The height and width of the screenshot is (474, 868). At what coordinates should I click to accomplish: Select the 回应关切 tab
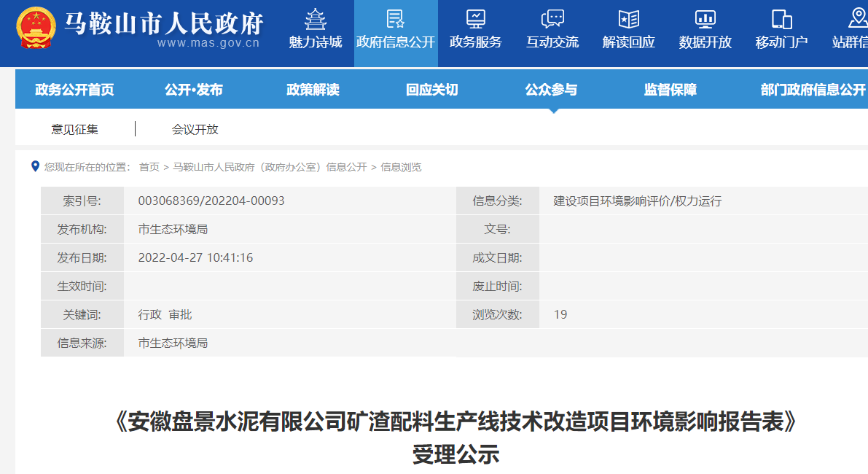(431, 90)
